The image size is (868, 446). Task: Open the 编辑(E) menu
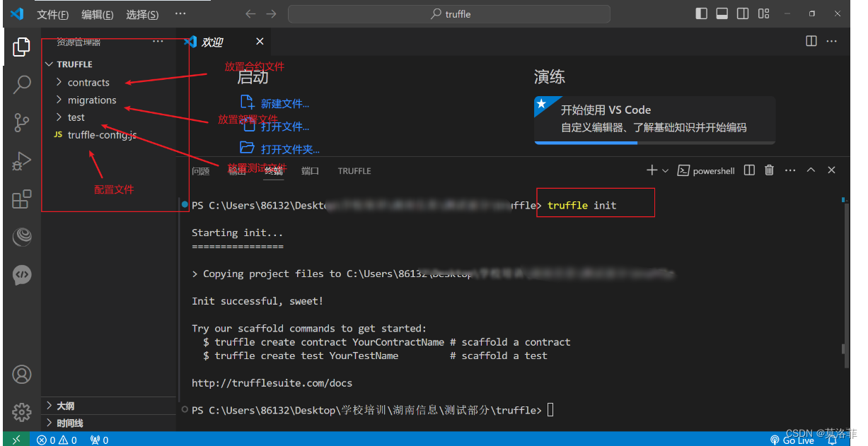(98, 14)
